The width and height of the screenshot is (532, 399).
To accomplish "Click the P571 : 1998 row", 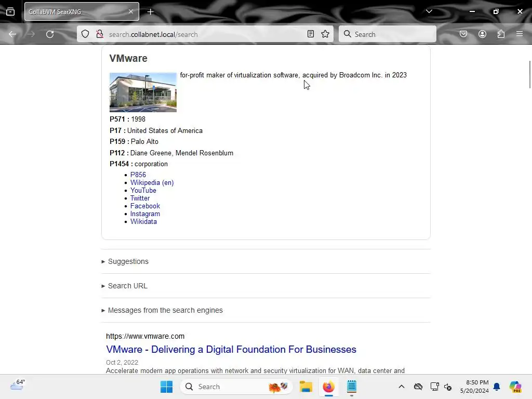I will [x=128, y=119].
